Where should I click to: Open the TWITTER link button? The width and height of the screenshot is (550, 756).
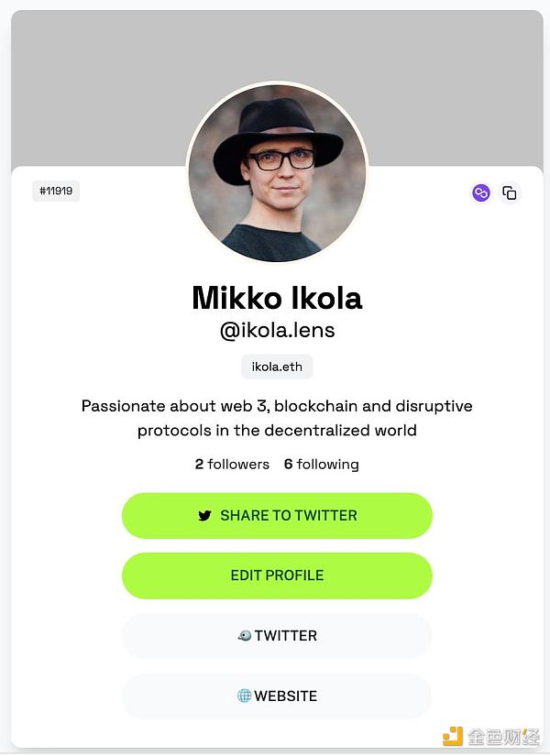pyautogui.click(x=277, y=636)
